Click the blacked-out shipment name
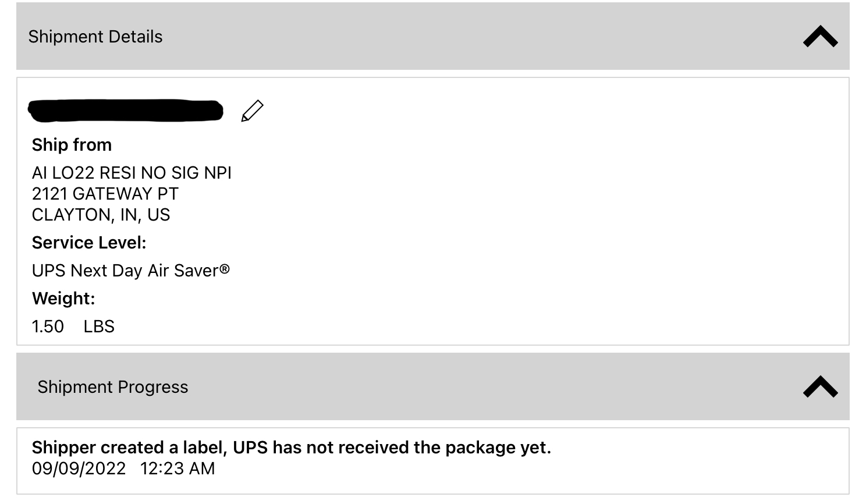This screenshot has height=504, width=866. pyautogui.click(x=126, y=111)
